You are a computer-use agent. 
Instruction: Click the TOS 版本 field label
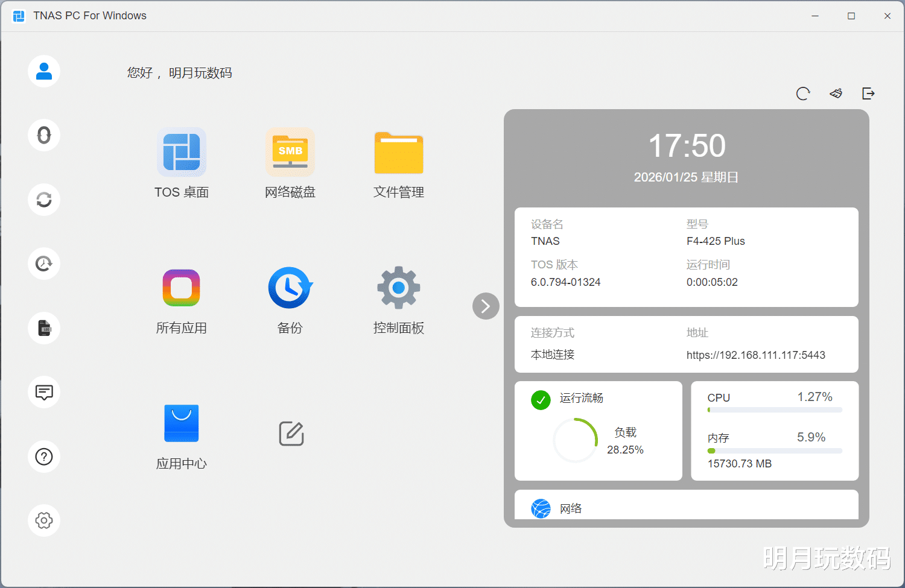(x=554, y=265)
